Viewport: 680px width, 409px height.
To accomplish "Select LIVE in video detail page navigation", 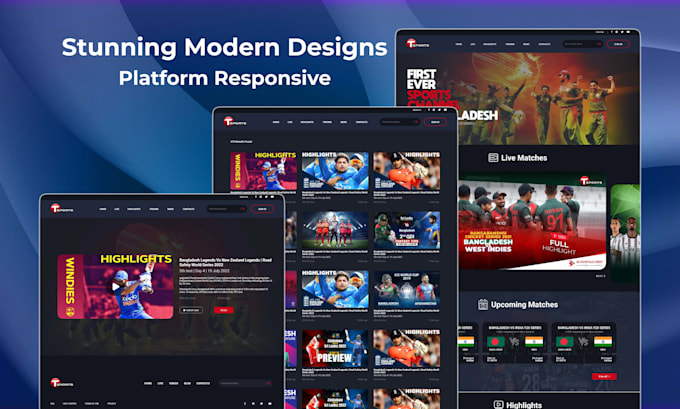I will coord(117,209).
